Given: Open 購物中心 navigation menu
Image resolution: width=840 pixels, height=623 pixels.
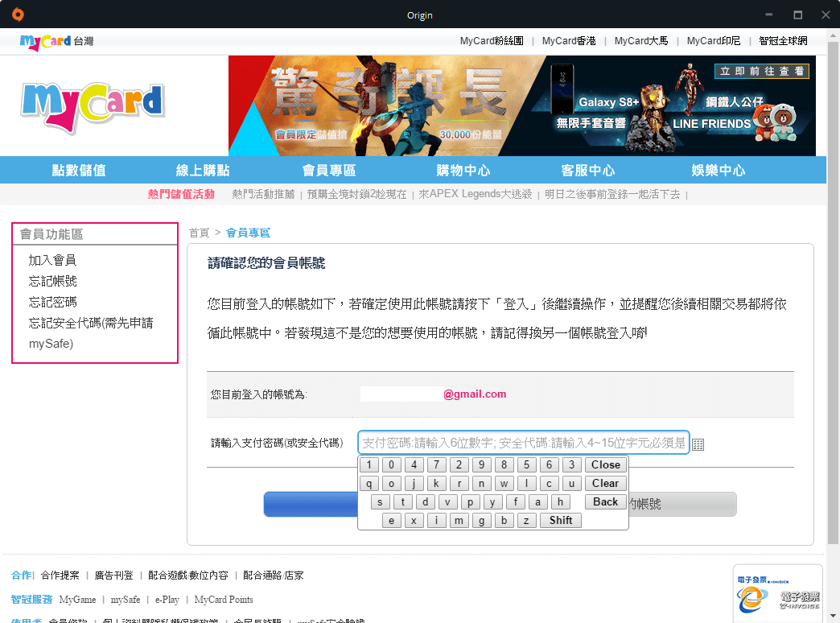Looking at the screenshot, I should pos(463,171).
